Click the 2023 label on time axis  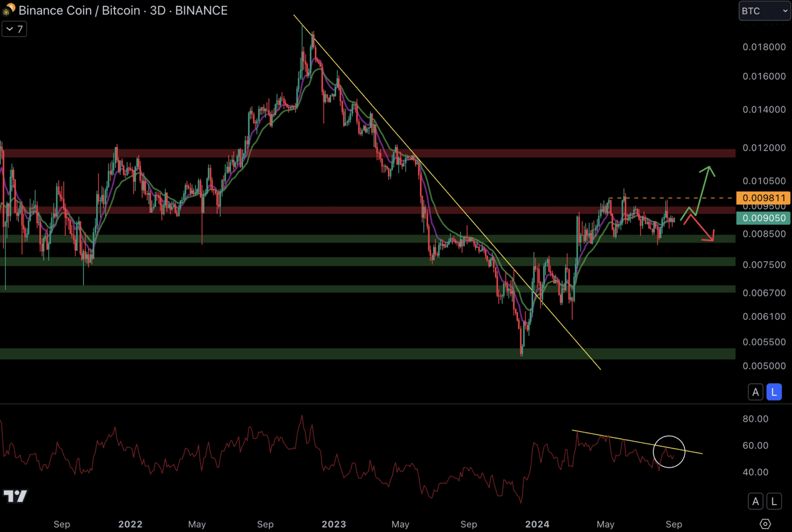334,524
